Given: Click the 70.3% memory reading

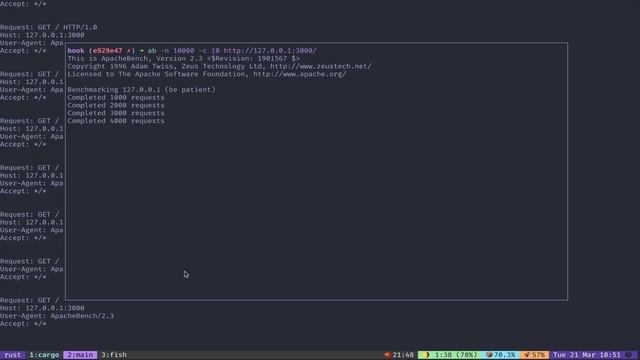Looking at the screenshot, I should pos(505,355).
